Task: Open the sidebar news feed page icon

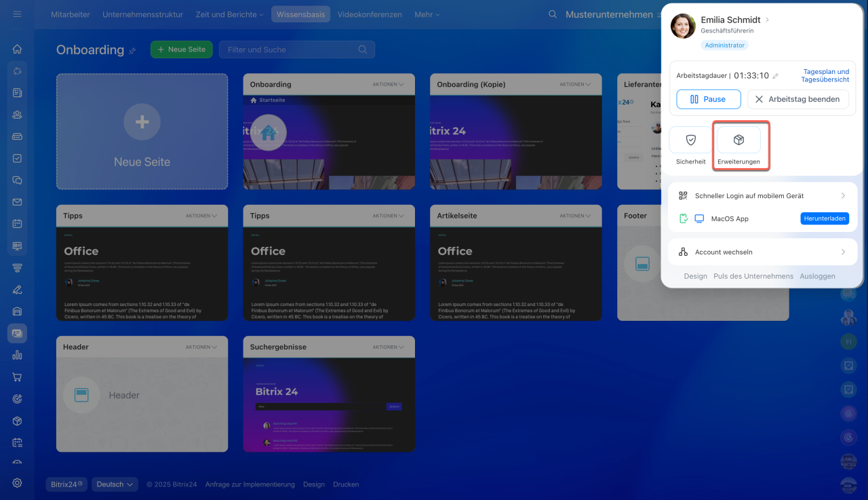Action: (17, 93)
